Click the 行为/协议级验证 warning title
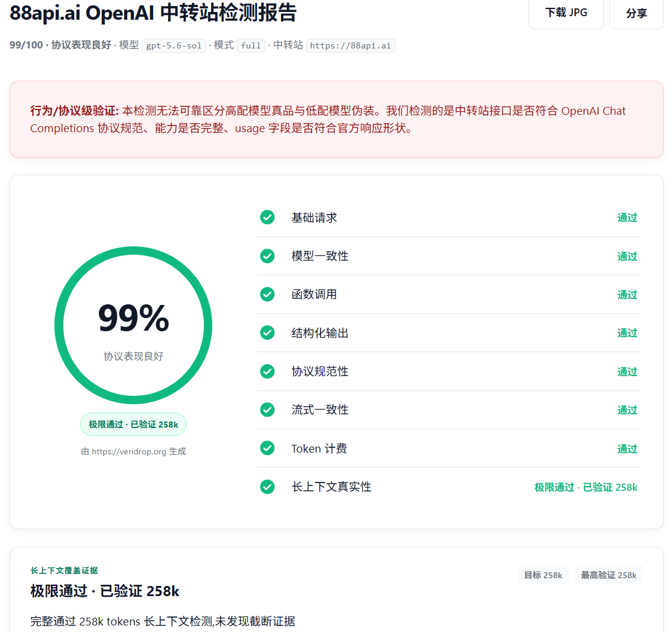Viewport: 672px width, 632px height. (74, 111)
